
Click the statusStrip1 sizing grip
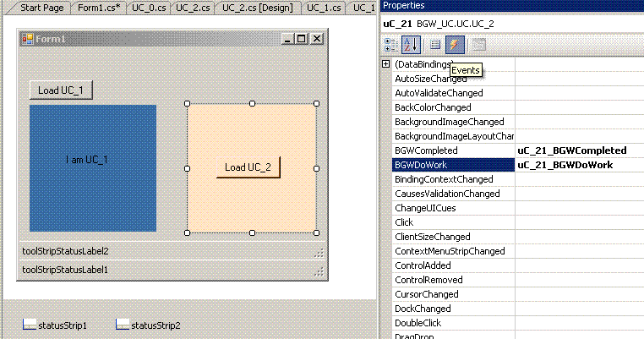319,271
